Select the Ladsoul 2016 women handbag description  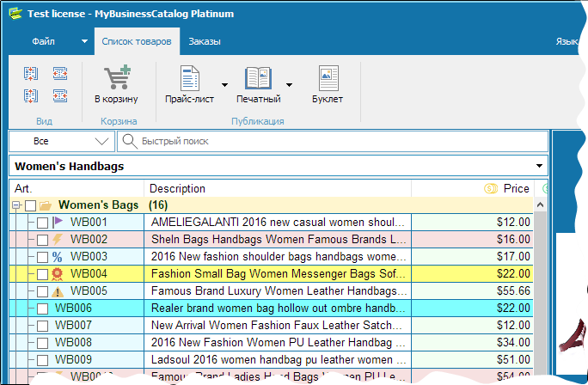[x=278, y=359]
